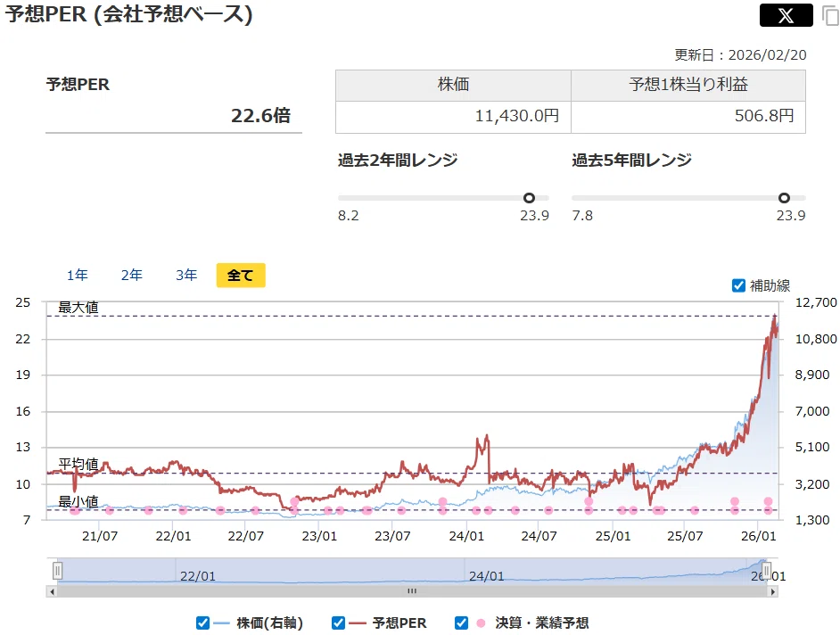
Task: Click the 予想1株当り利益 table header
Action: click(x=688, y=85)
